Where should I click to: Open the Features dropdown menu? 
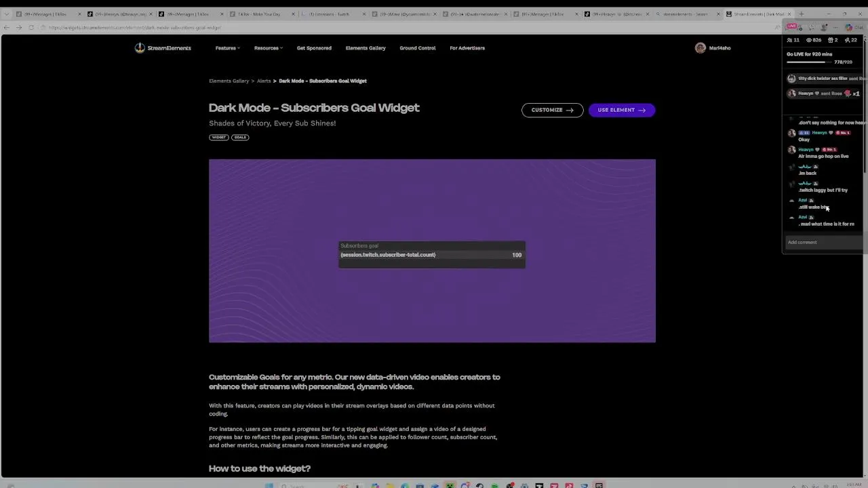[x=228, y=48]
